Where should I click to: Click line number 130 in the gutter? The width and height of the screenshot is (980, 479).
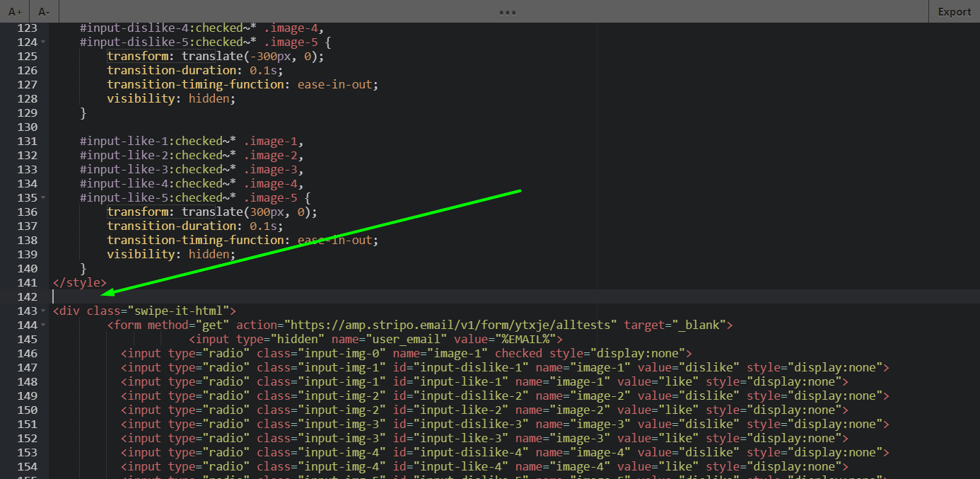(27, 127)
